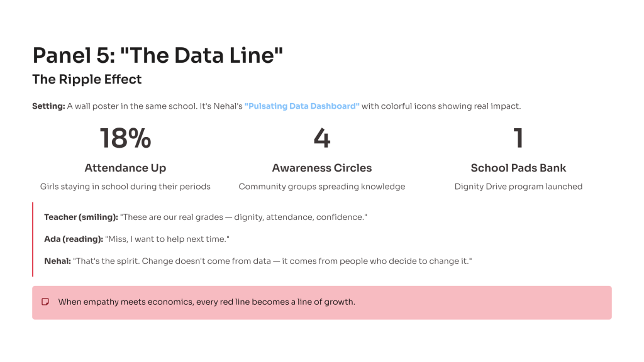
Task: Click the large number 1 statistic
Action: pyautogui.click(x=518, y=138)
